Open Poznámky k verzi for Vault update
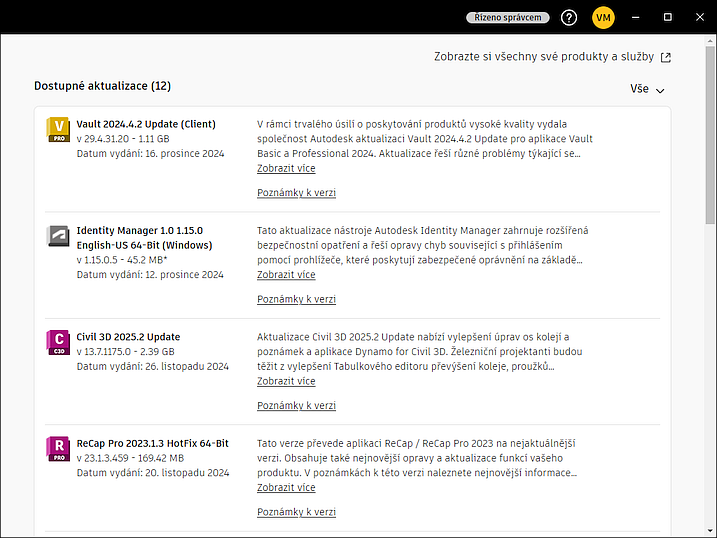This screenshot has width=717, height=538. [296, 193]
